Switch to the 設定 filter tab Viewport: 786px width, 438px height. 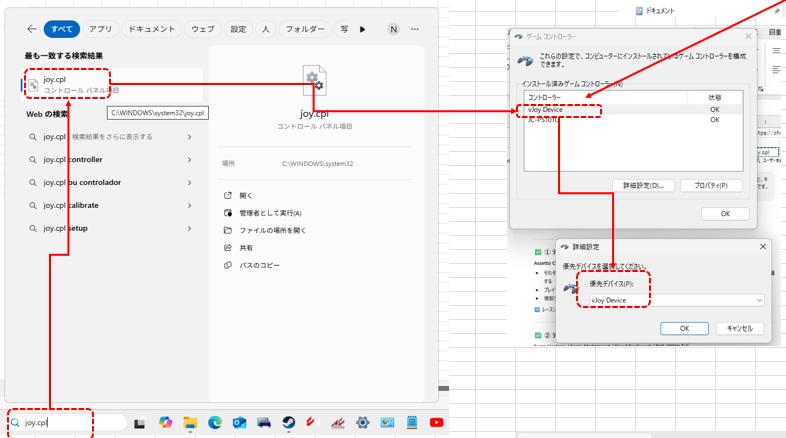click(237, 30)
